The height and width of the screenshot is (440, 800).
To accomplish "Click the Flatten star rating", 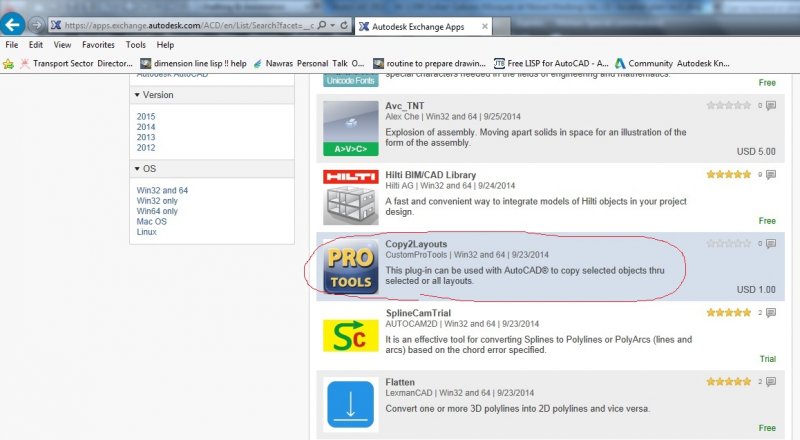I will pos(729,381).
